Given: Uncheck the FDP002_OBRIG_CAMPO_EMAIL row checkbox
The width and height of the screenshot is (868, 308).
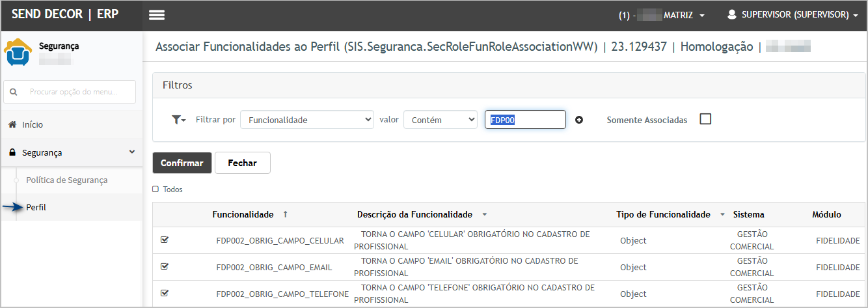Looking at the screenshot, I should click(x=165, y=267).
